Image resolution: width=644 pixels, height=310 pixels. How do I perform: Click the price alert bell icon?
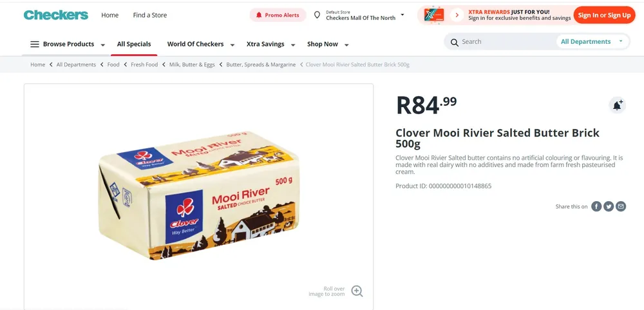tap(617, 106)
